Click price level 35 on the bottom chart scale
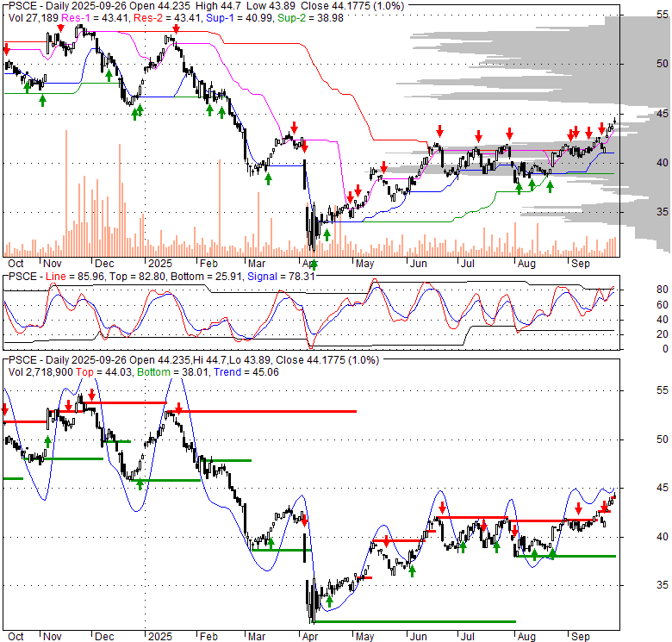The height and width of the screenshot is (642, 672). tap(662, 585)
